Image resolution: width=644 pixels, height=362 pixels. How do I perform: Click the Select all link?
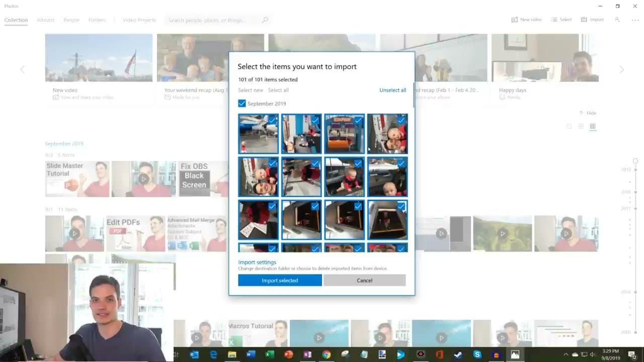coord(278,90)
